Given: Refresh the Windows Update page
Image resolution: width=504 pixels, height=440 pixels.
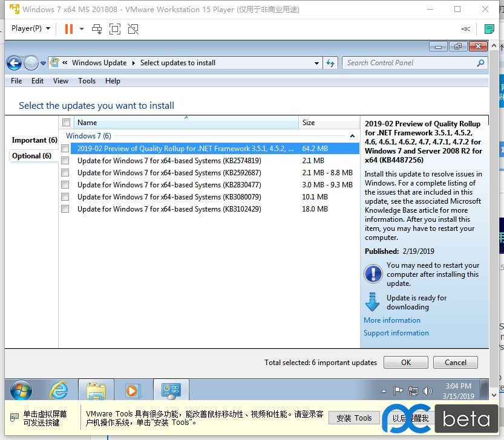Looking at the screenshot, I should (x=330, y=63).
